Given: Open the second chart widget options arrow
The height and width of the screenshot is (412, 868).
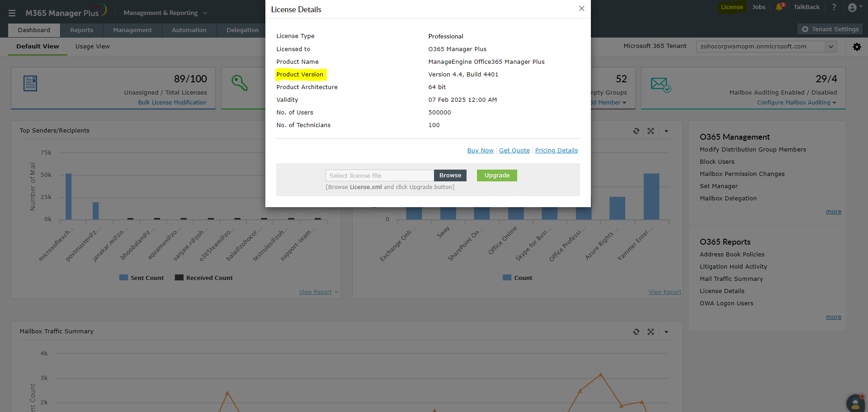Looking at the screenshot, I should (666, 131).
